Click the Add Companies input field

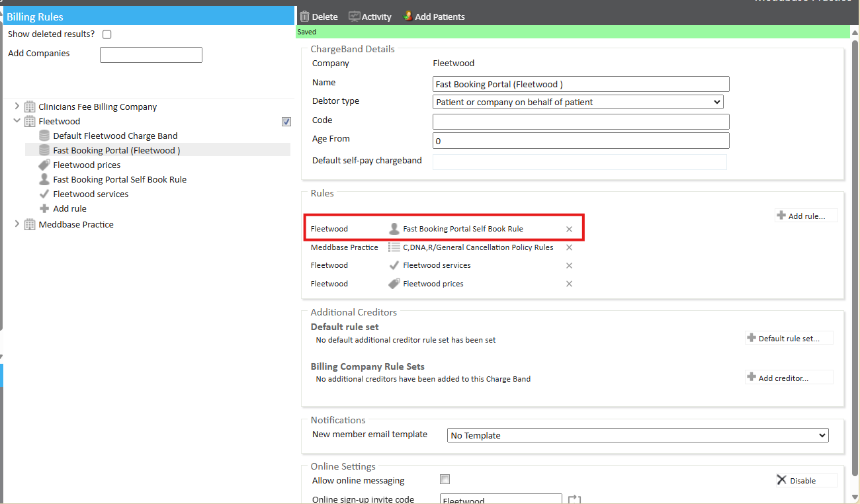(x=151, y=55)
